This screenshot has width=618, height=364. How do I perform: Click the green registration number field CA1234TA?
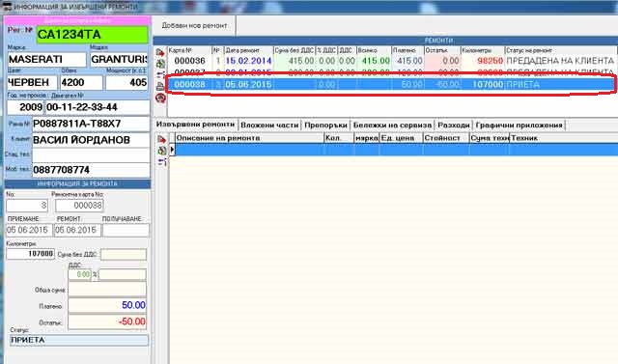(x=93, y=35)
